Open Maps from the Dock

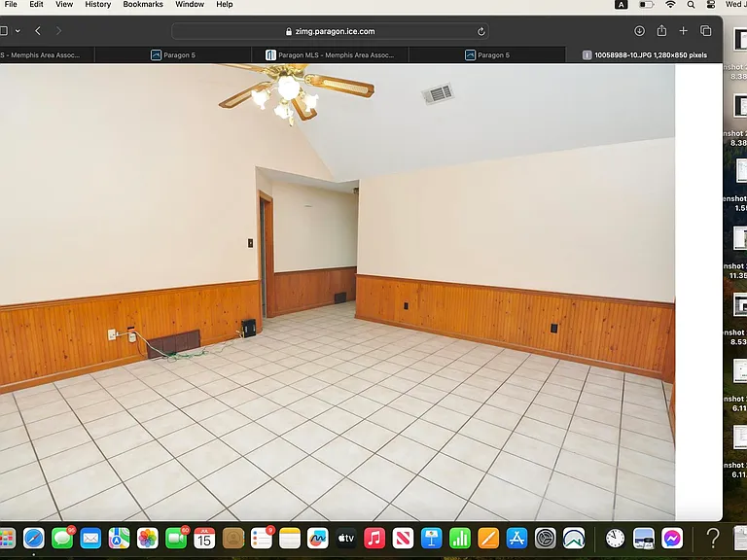coord(119,539)
